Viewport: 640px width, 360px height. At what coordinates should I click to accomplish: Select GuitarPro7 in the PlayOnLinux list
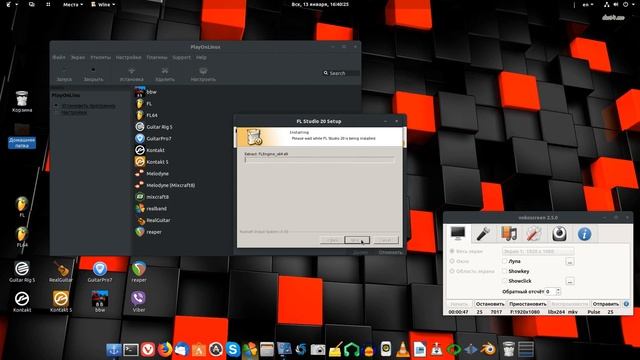[x=158, y=139]
